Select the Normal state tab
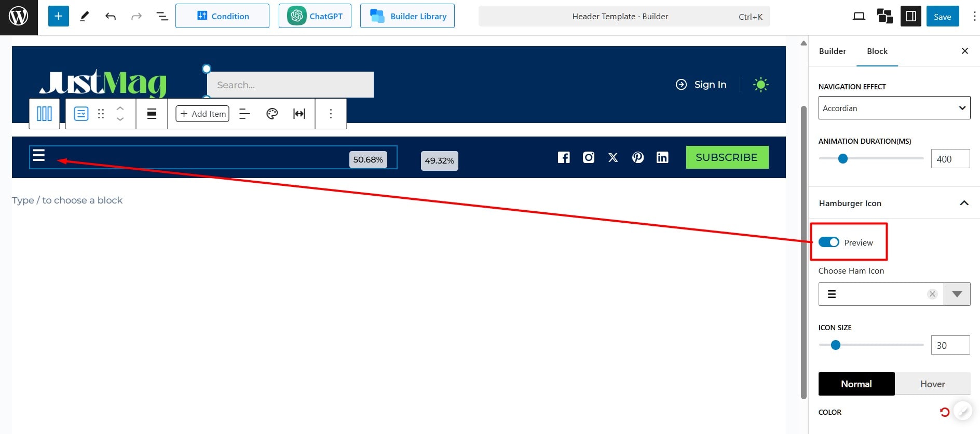Screen dimensions: 980x434 (x=856, y=384)
